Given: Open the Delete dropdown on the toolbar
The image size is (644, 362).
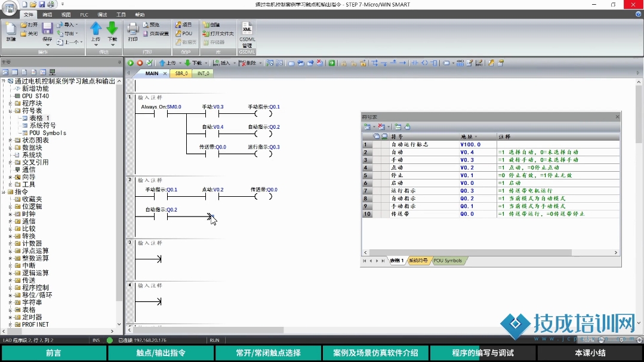Looking at the screenshot, I should coord(260,63).
